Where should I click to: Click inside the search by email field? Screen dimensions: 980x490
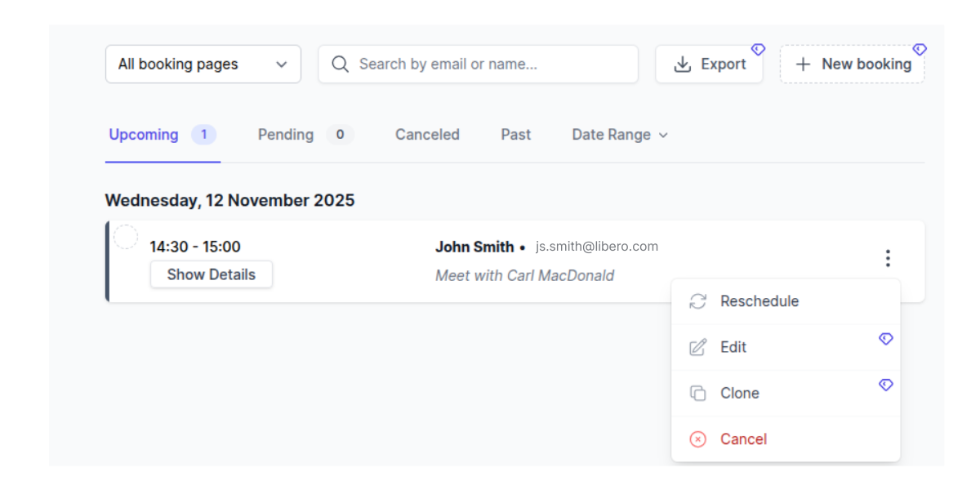click(x=478, y=64)
